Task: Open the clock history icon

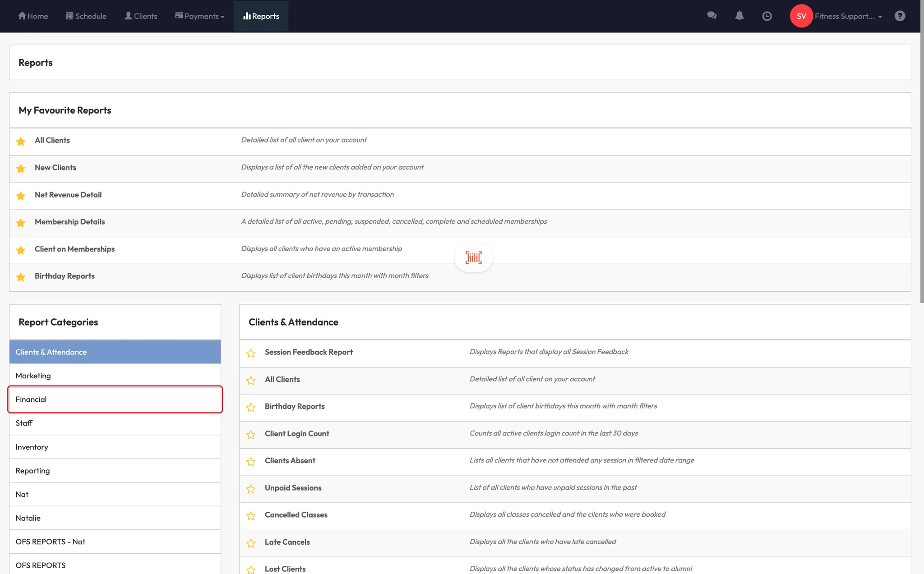Action: (767, 16)
